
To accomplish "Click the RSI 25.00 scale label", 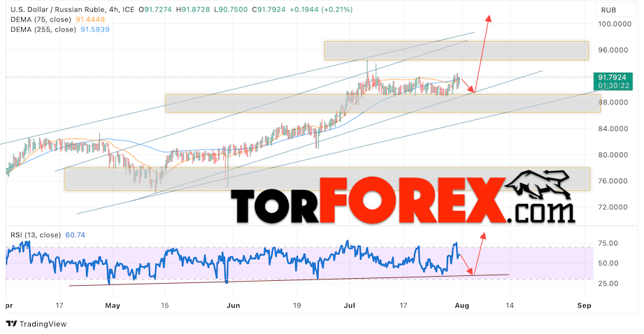I will point(608,284).
